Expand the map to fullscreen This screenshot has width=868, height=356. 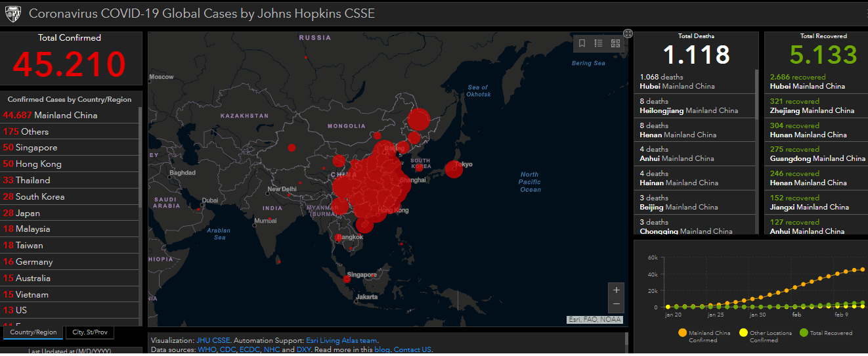pos(628,33)
